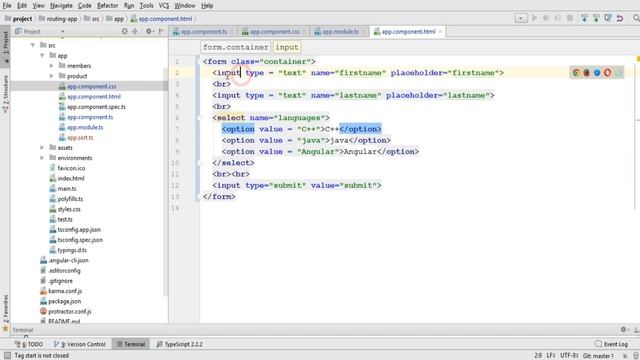Click the Revert undo arrow icon
The height and width of the screenshot is (360, 640).
[620, 18]
